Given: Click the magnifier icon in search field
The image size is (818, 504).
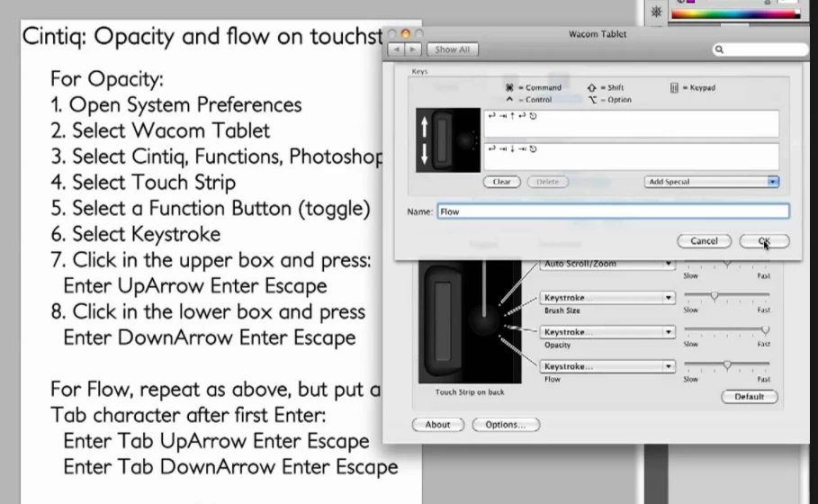Looking at the screenshot, I should [719, 49].
